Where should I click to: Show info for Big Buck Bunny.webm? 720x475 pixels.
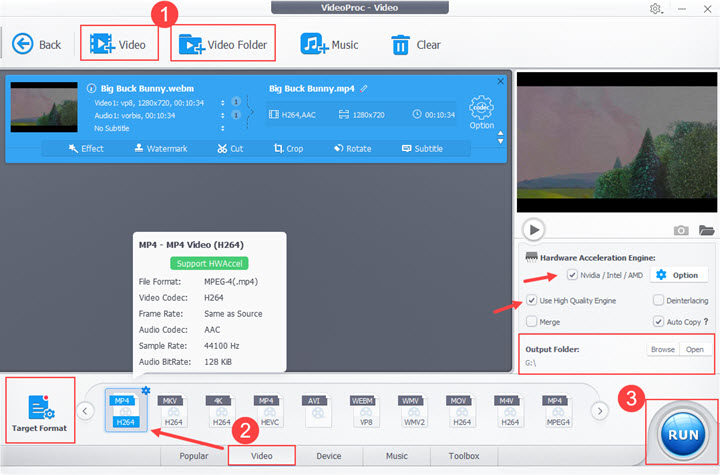point(91,88)
